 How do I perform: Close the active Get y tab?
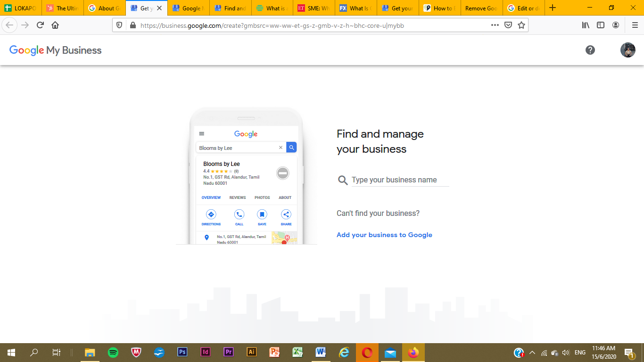click(159, 8)
